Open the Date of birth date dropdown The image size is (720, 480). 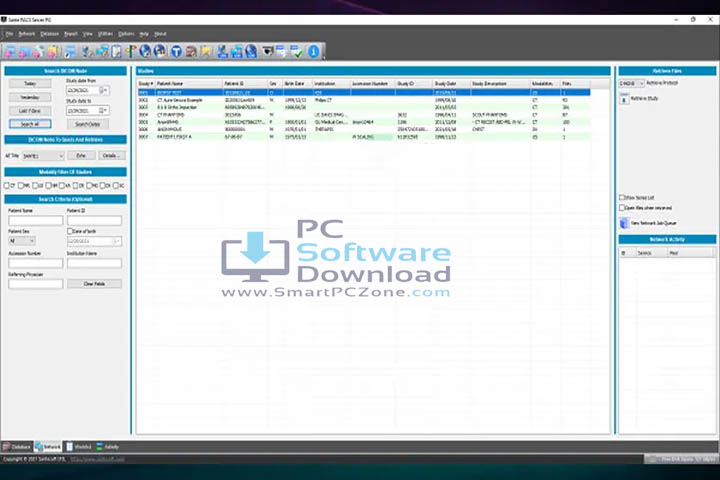117,241
